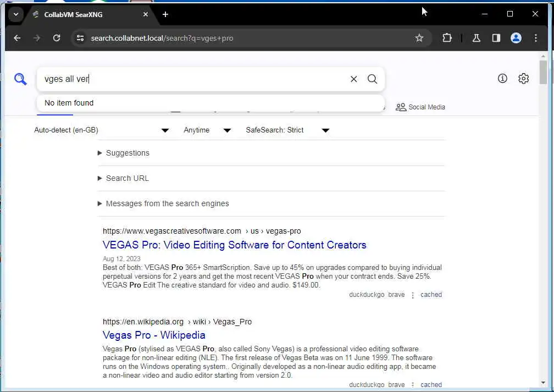The height and width of the screenshot is (392, 554).
Task: Clear the search query with X
Action: (x=354, y=79)
